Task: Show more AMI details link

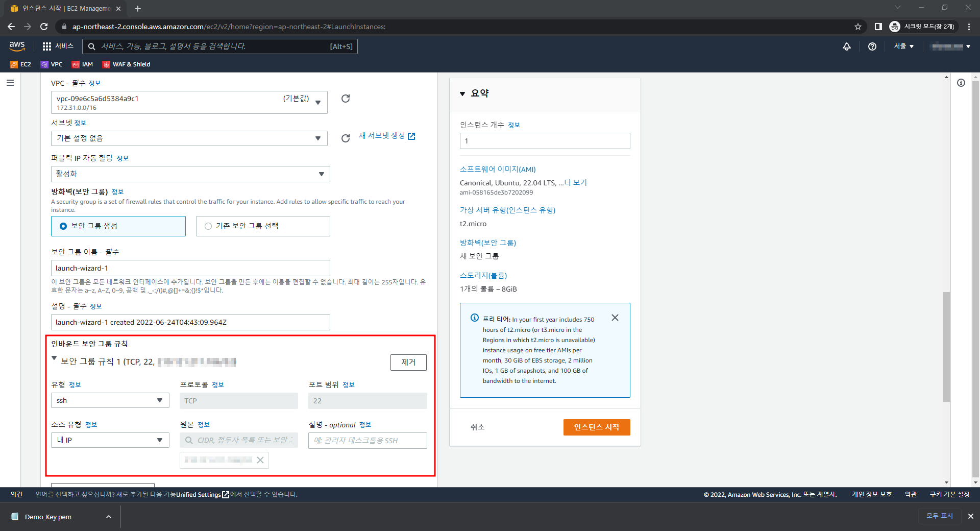Action: coord(575,183)
